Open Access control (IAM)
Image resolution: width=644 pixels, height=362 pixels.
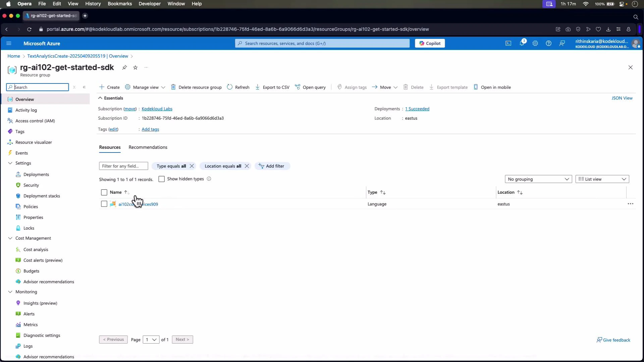[x=35, y=121]
